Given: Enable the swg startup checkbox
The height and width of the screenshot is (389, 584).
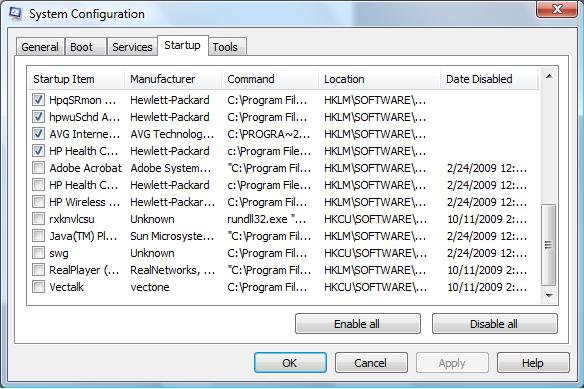Looking at the screenshot, I should click(38, 253).
